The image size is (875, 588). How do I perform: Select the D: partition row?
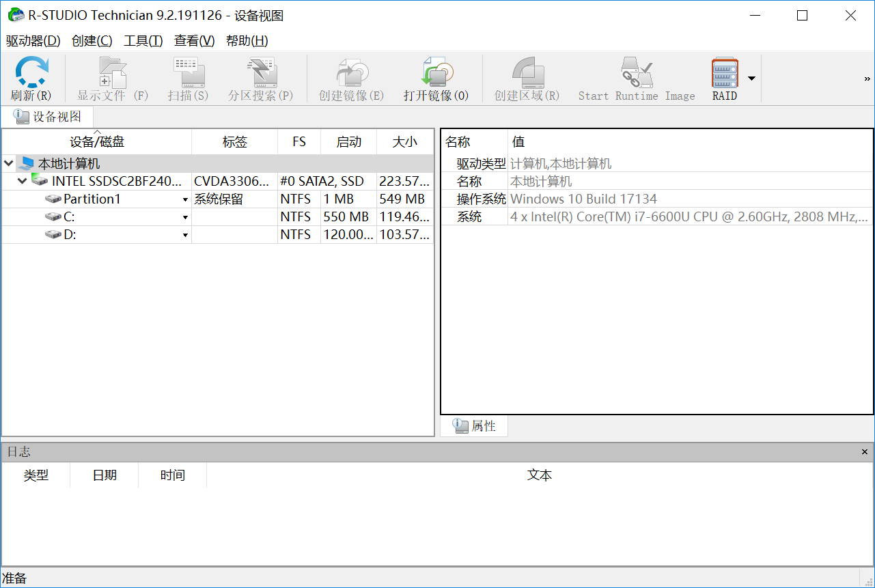click(x=217, y=234)
